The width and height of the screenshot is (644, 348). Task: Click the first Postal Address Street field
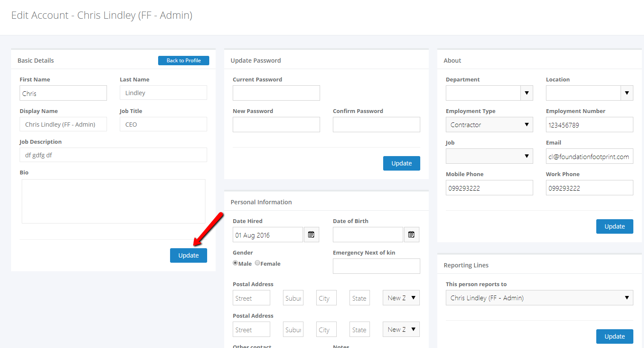251,298
